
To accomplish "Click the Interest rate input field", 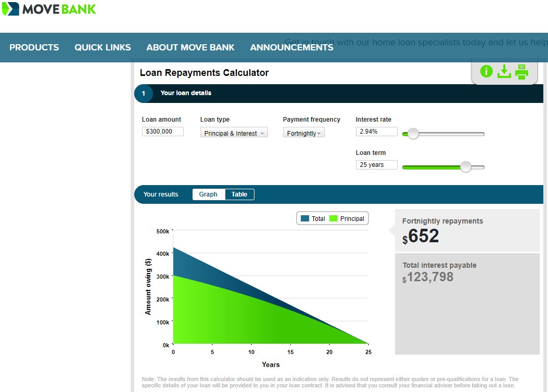I will (376, 132).
